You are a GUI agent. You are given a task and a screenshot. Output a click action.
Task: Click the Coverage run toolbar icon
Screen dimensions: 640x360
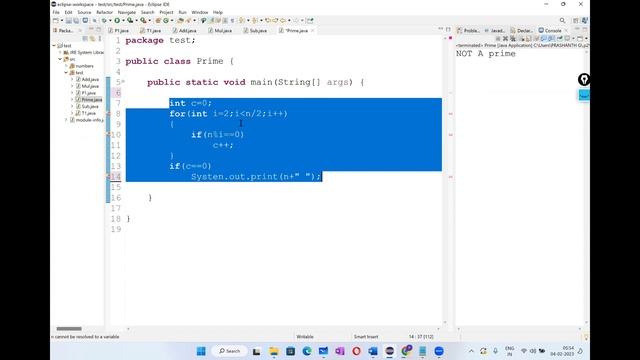[x=130, y=20]
